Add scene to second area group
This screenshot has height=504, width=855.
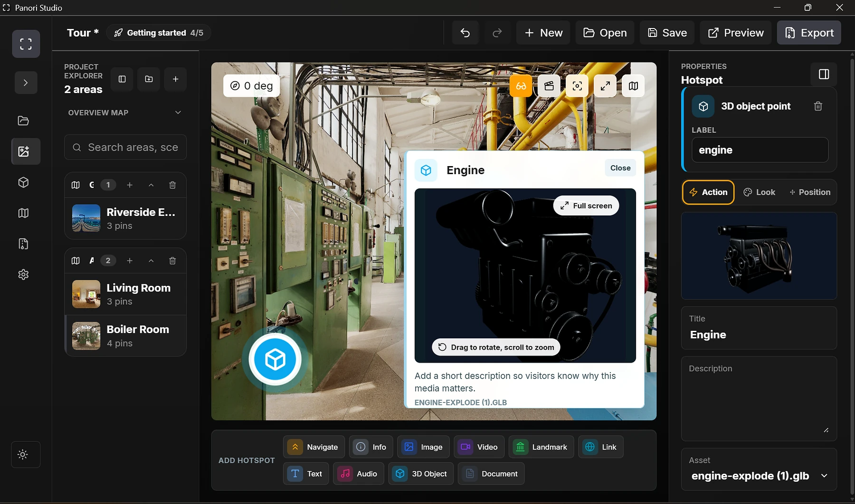(x=130, y=261)
